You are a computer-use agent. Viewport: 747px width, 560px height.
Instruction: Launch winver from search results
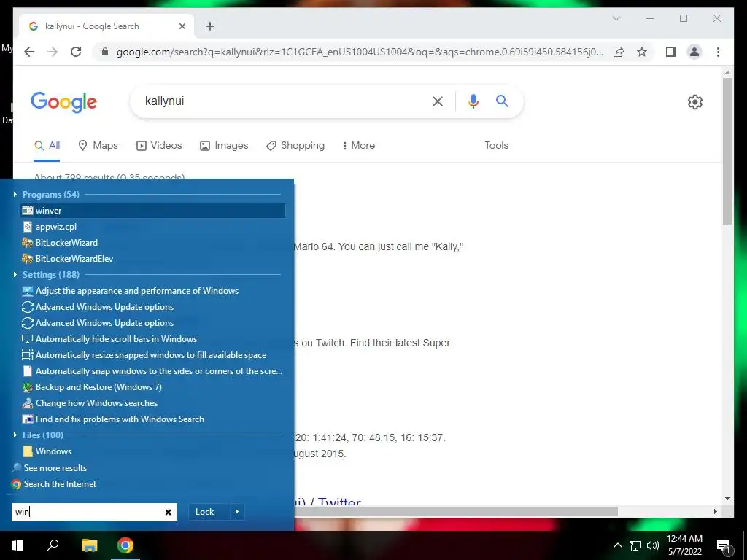(153, 211)
